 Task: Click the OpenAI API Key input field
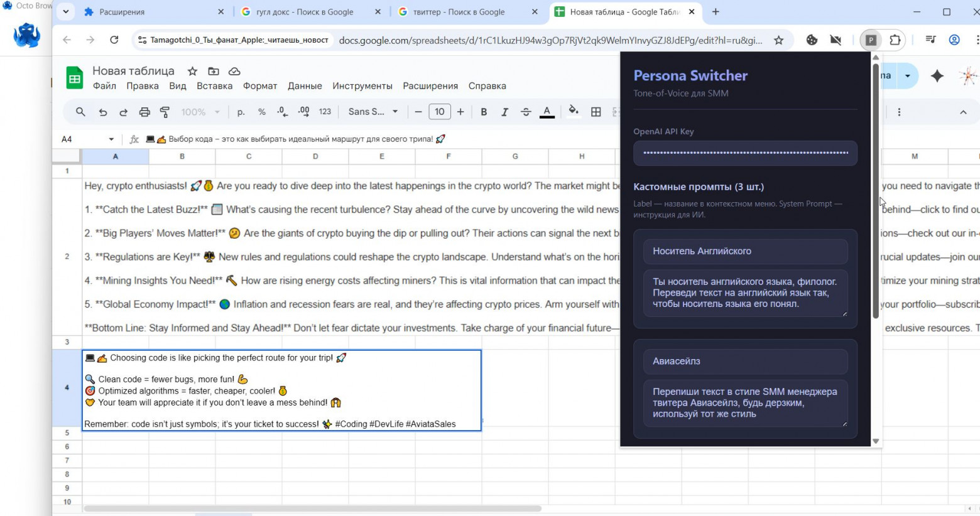(745, 153)
